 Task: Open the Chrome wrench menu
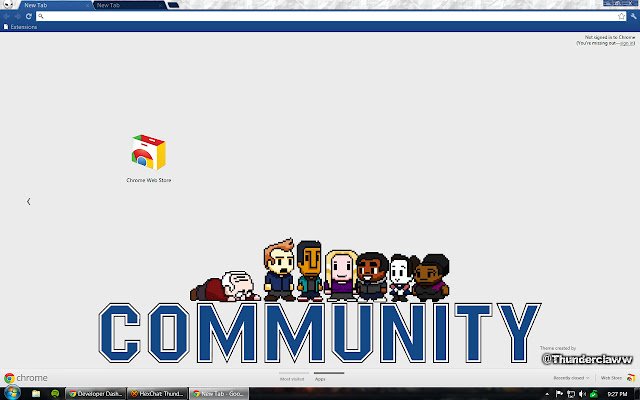pos(633,16)
